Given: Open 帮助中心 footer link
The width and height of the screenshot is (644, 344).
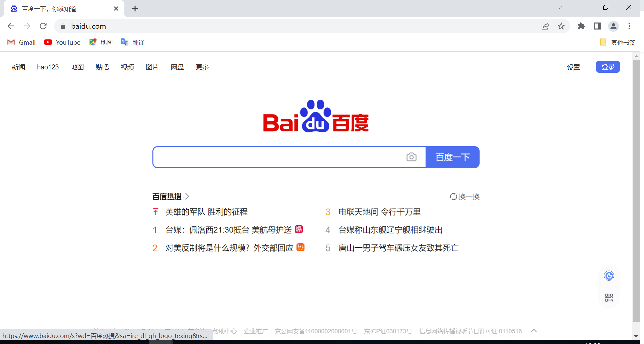Looking at the screenshot, I should [225, 331].
